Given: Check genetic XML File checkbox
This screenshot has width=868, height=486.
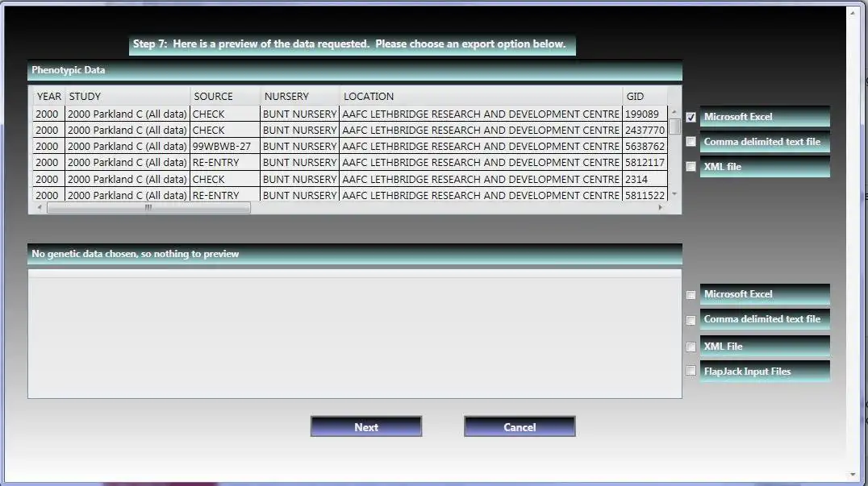Looking at the screenshot, I should tap(691, 347).
